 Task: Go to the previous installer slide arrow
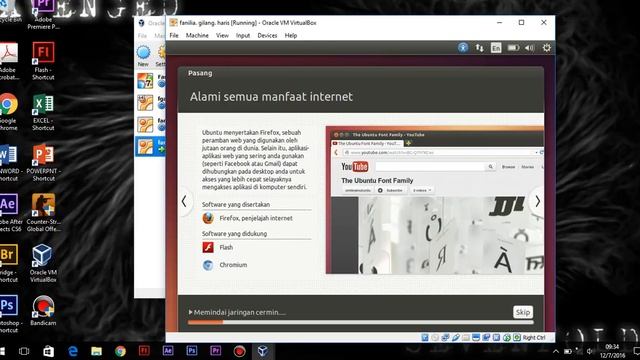(x=184, y=201)
